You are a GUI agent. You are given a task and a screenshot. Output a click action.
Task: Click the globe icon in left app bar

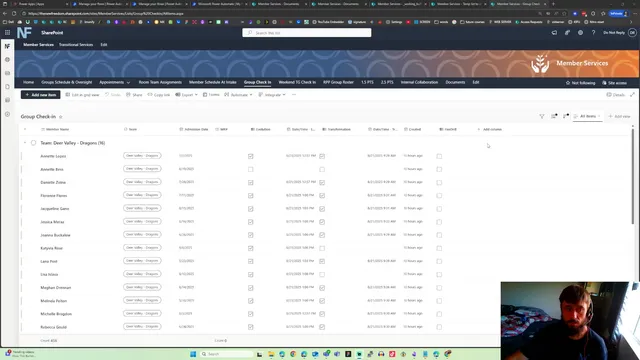[7, 60]
